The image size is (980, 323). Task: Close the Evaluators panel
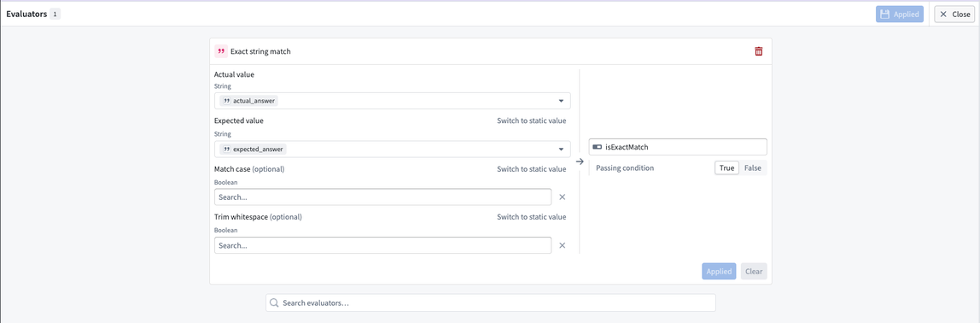point(954,15)
